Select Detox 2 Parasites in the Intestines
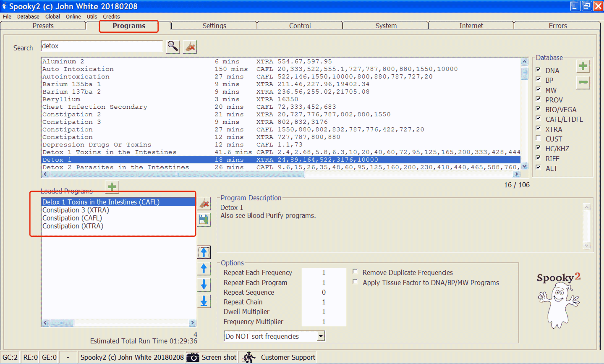The image size is (604, 364). 281,167
